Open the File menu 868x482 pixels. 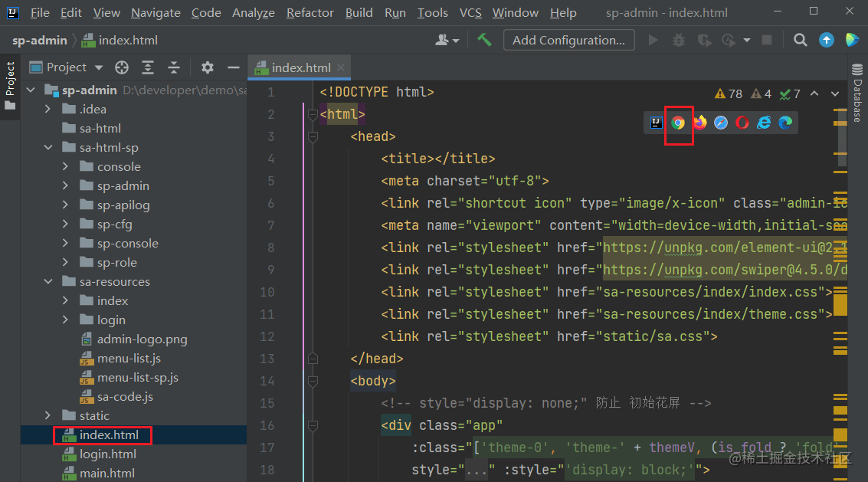coord(40,12)
